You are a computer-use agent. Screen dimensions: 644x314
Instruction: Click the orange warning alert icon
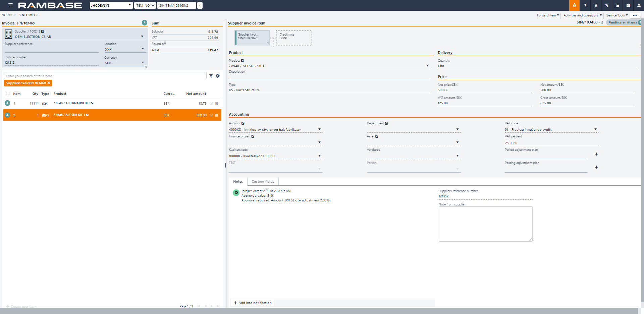coord(574,5)
